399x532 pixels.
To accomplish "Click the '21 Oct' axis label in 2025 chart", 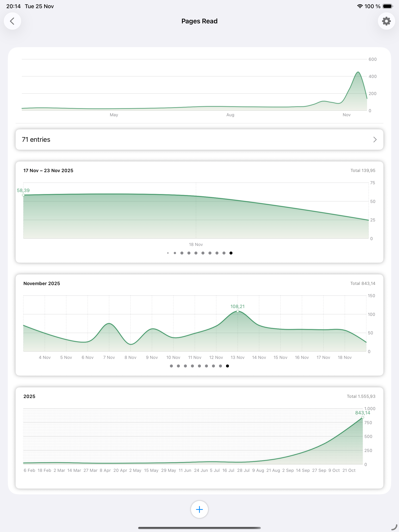I will tap(349, 470).
